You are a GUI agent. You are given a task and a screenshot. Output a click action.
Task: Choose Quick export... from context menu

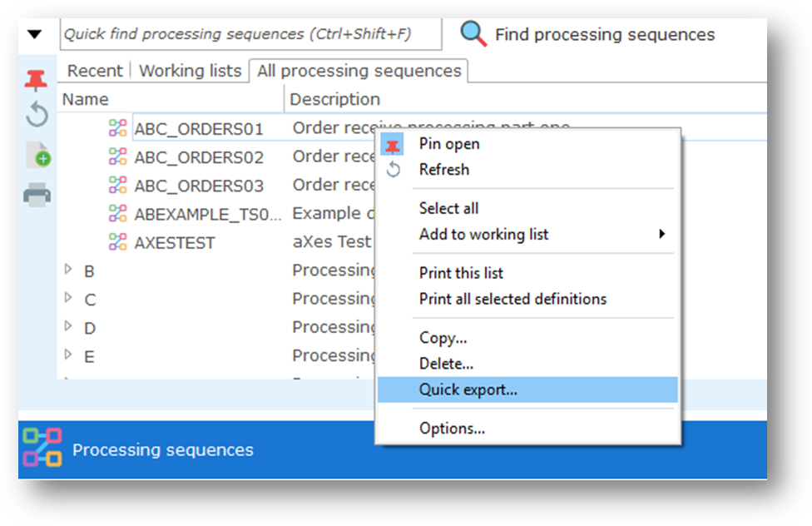click(x=468, y=390)
